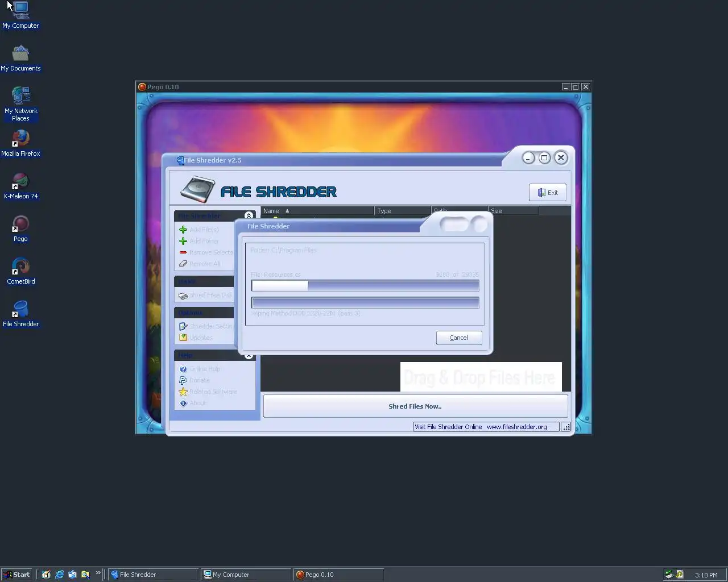Select CometBird desktop shortcut
The height and width of the screenshot is (582, 728).
[x=20, y=271]
